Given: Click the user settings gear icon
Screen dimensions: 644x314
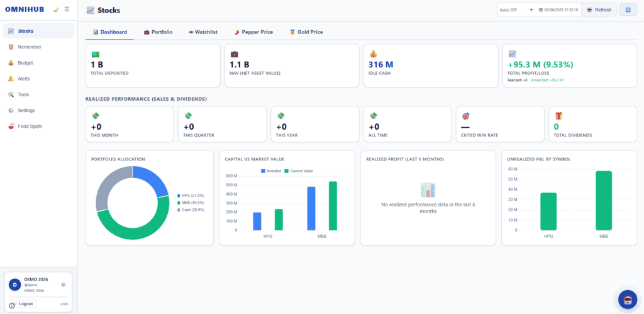Looking at the screenshot, I should pyautogui.click(x=64, y=284).
